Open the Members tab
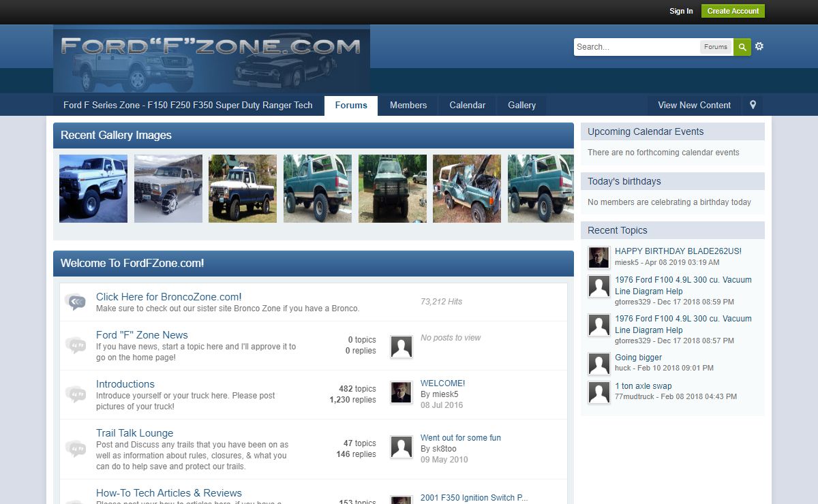The image size is (818, 504). [x=408, y=105]
